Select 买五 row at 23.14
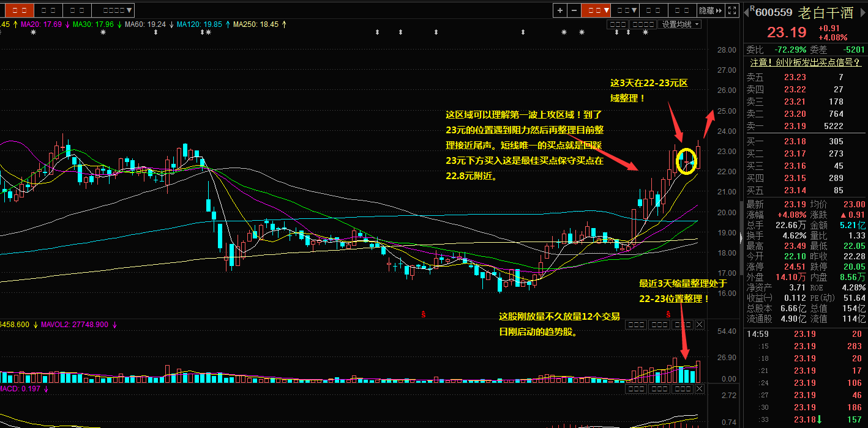 tap(805, 190)
